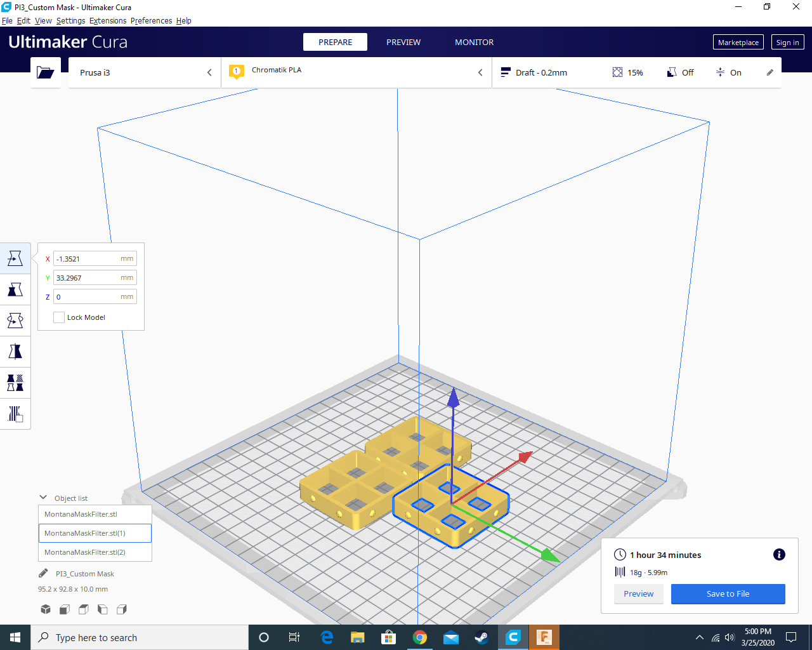Select the Support Blocker tool

pyautogui.click(x=15, y=414)
